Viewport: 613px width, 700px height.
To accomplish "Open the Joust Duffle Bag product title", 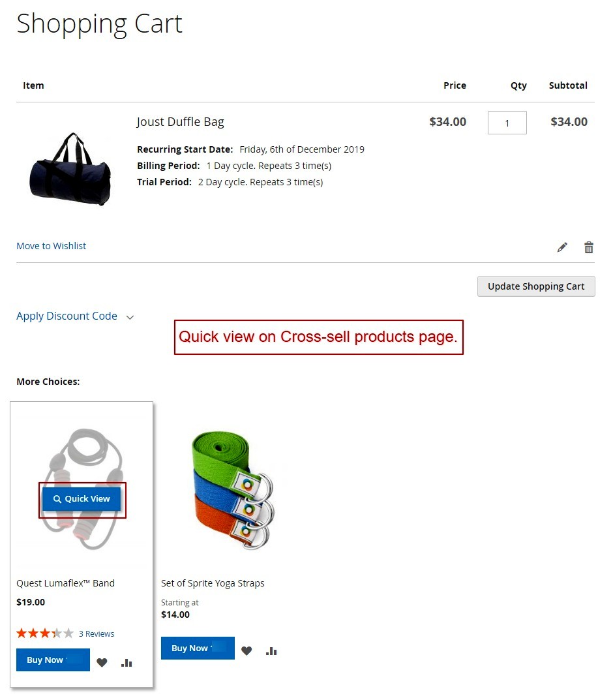I will 180,122.
